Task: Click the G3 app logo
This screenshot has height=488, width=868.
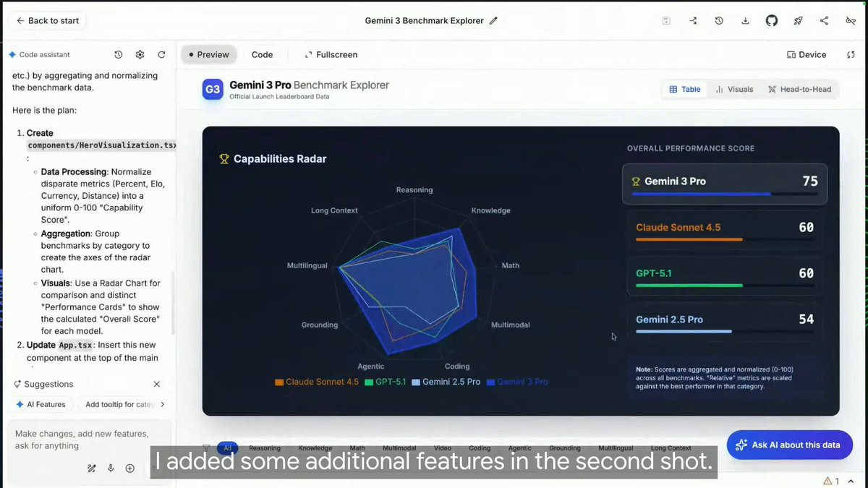Action: [213, 90]
